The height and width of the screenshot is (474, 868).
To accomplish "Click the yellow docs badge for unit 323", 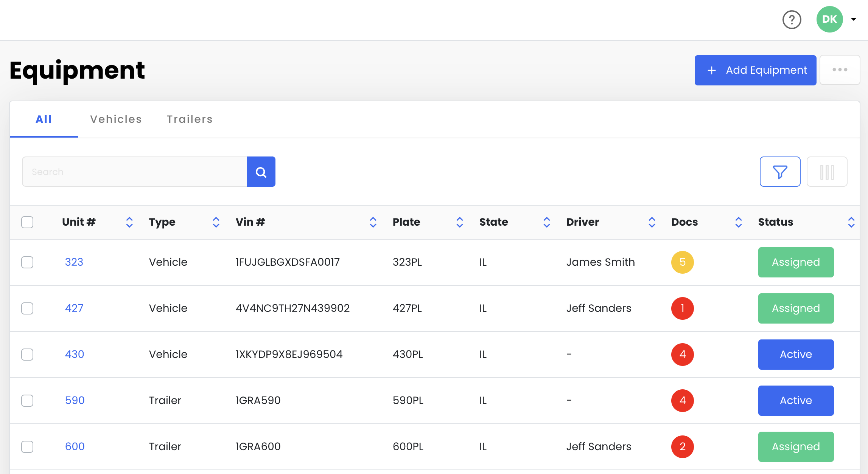I will point(682,262).
